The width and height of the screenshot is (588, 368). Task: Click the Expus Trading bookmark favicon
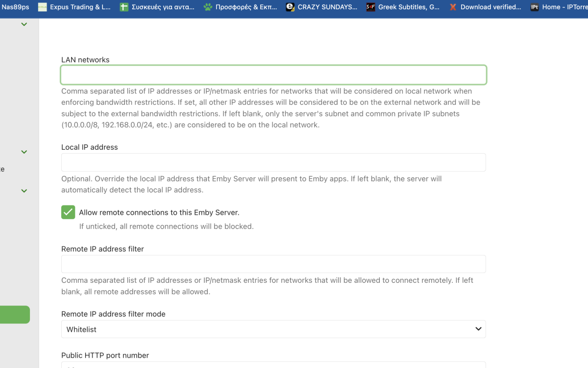pos(42,7)
